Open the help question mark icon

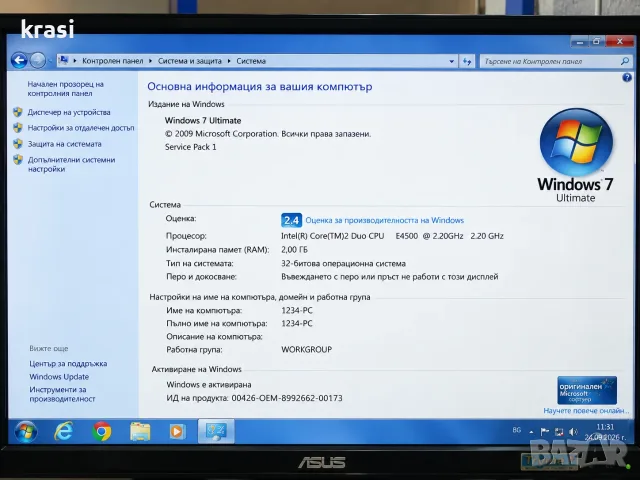627,78
